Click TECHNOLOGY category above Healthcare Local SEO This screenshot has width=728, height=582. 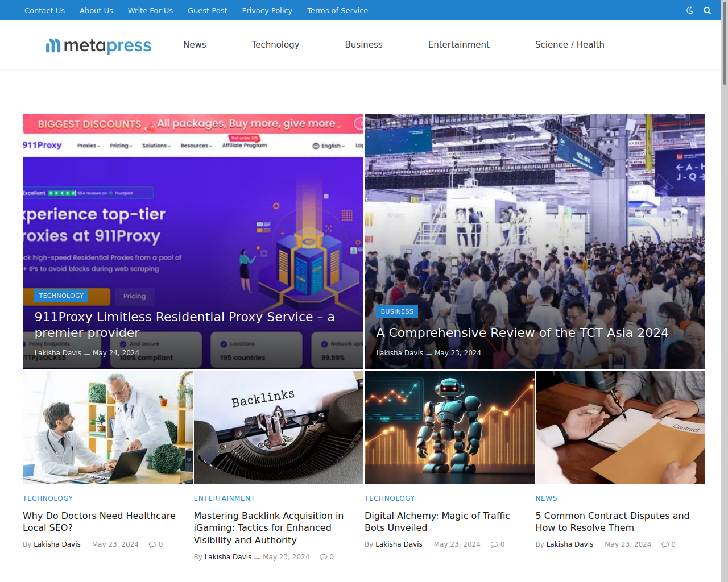pyautogui.click(x=48, y=498)
